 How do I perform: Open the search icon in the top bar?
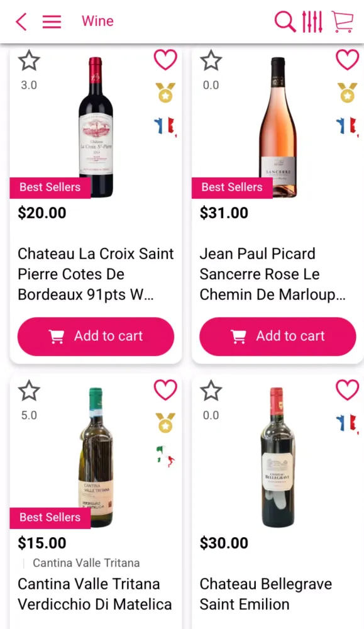point(285,21)
